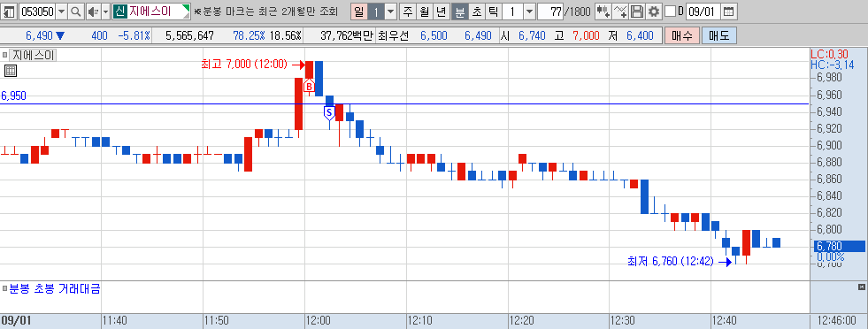Click the 지에스이 chart legend label
Viewport: 868px width, 329px height.
(33, 56)
